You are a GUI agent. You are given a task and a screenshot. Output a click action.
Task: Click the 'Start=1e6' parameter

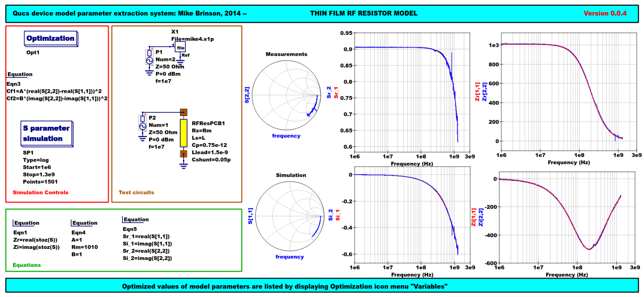(37, 167)
